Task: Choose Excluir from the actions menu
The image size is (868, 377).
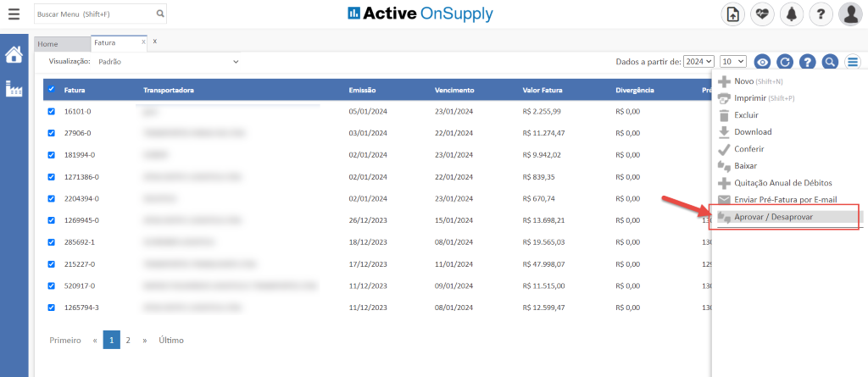Action: [x=746, y=115]
